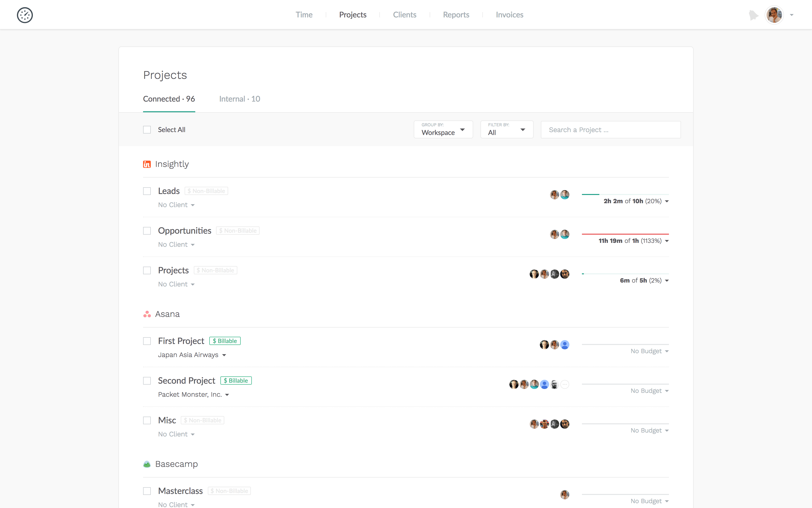
Task: Expand Leads budget 2h 2m of 10h
Action: point(636,201)
